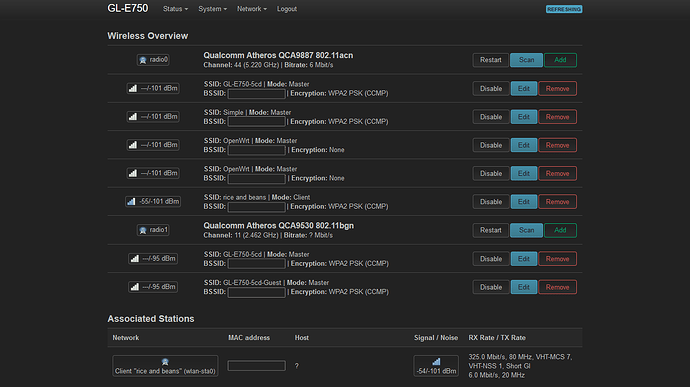Click the RX Rate / TX Rate header
Screen dimensions: 690x387
click(x=497, y=338)
